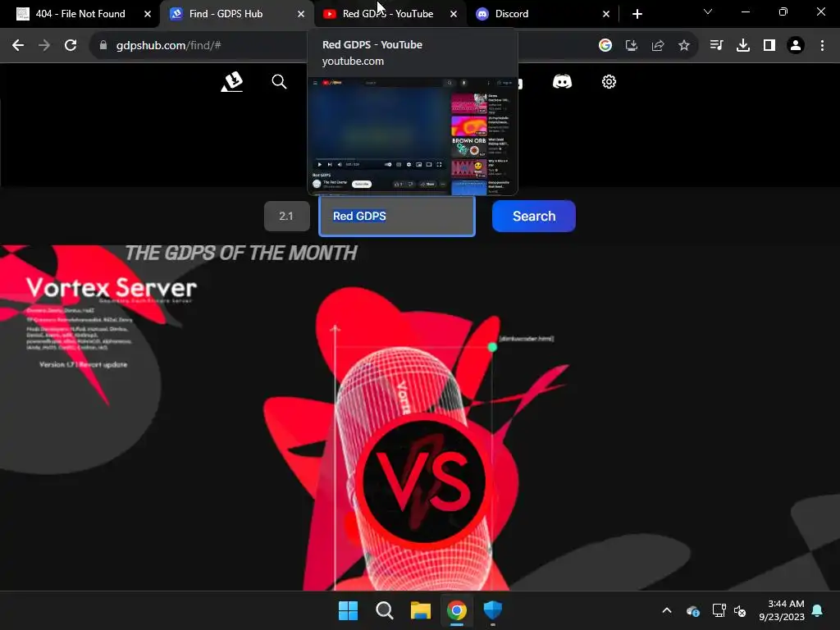Open the media control icon

(x=716, y=46)
